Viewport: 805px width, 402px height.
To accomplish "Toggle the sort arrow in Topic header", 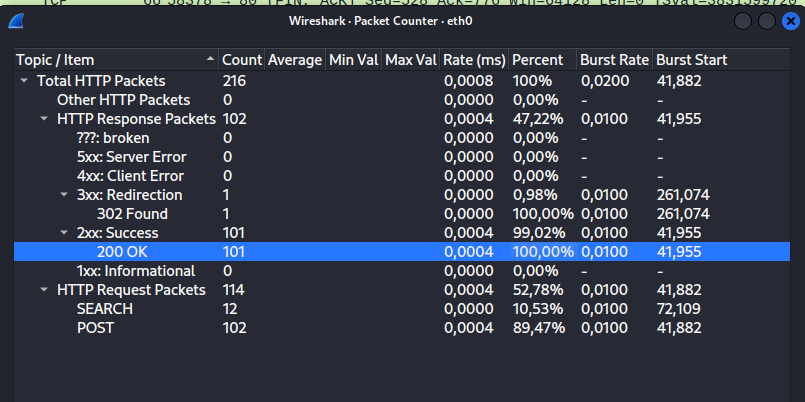I will [210, 60].
